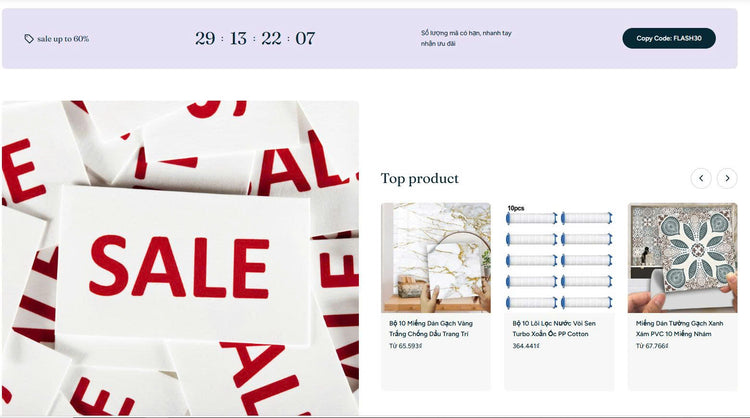Open the marble tile sticker product image
Viewport: 750px width, 418px height.
(436, 258)
